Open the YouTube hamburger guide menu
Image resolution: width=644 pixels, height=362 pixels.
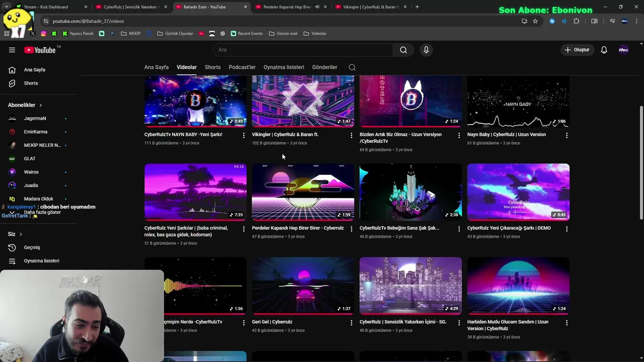tap(12, 50)
